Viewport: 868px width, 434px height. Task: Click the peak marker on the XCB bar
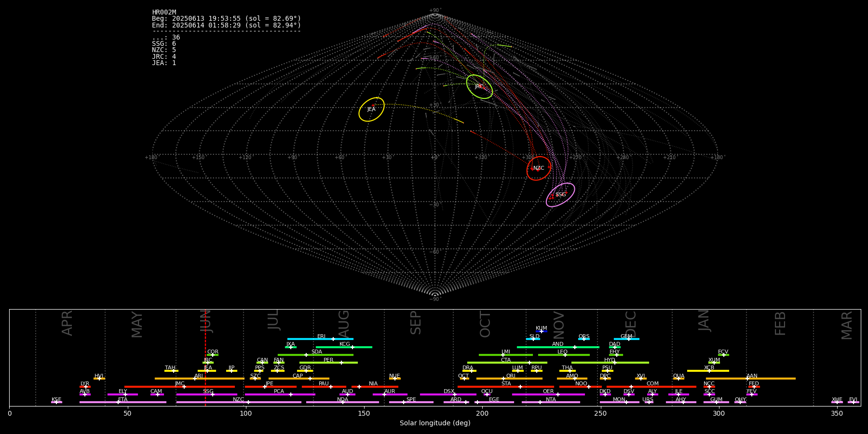pos(709,371)
